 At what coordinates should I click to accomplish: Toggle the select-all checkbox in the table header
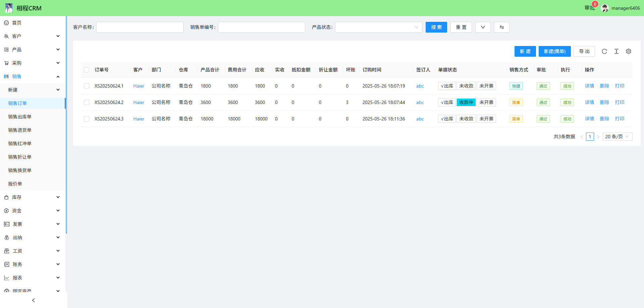click(87, 70)
